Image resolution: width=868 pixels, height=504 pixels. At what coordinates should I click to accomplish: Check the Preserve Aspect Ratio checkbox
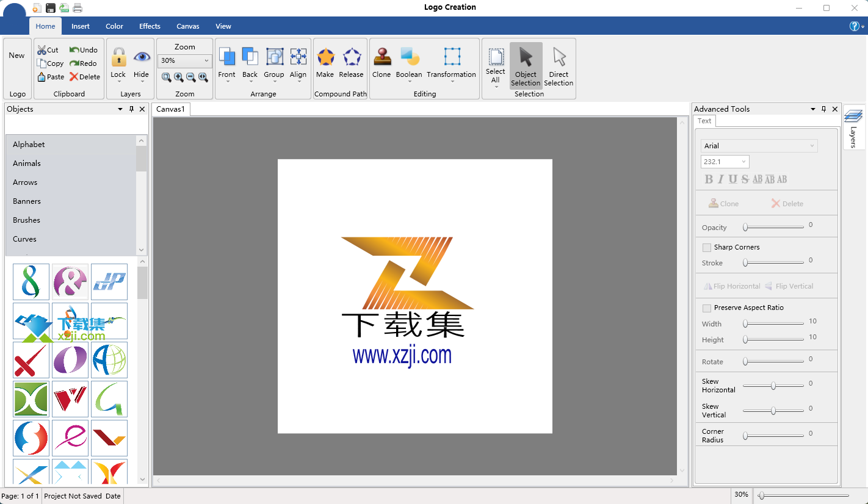(x=707, y=308)
